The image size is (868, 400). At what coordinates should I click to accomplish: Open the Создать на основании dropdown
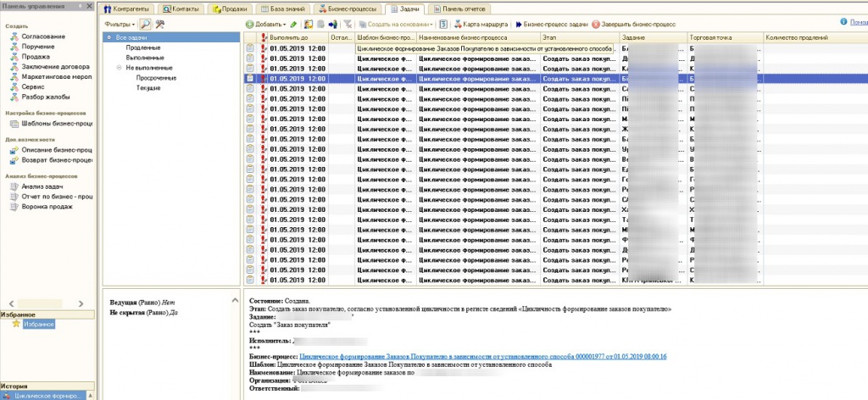396,25
